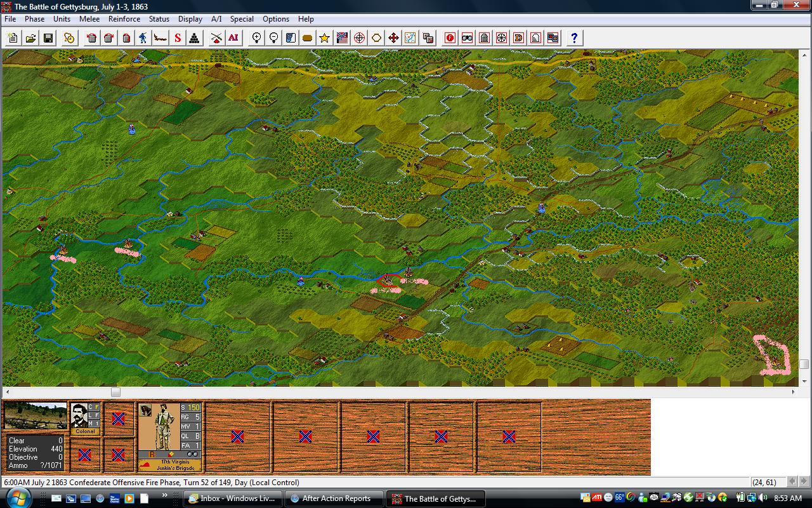Click the down arrow of the vertical map scrollbar

(x=804, y=382)
